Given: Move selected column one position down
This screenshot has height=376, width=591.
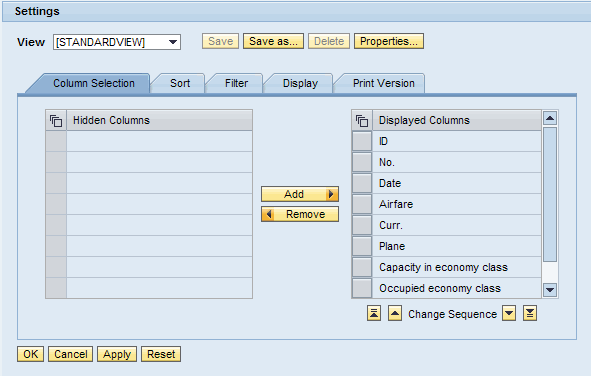Looking at the screenshot, I should 509,313.
